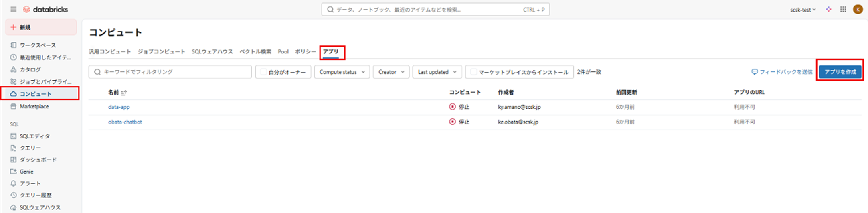Open the obata-chatbot app link
Viewport: 868px width, 213px height.
click(x=125, y=122)
